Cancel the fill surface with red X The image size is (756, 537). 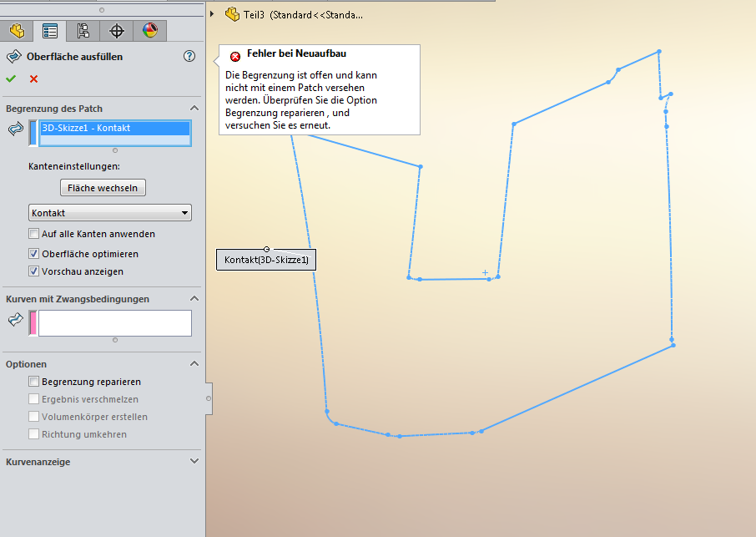33,79
